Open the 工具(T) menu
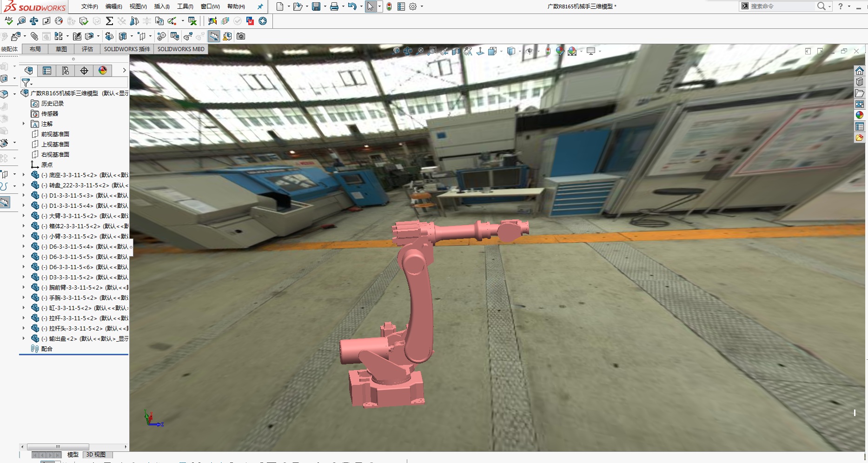The width and height of the screenshot is (868, 463). (185, 7)
